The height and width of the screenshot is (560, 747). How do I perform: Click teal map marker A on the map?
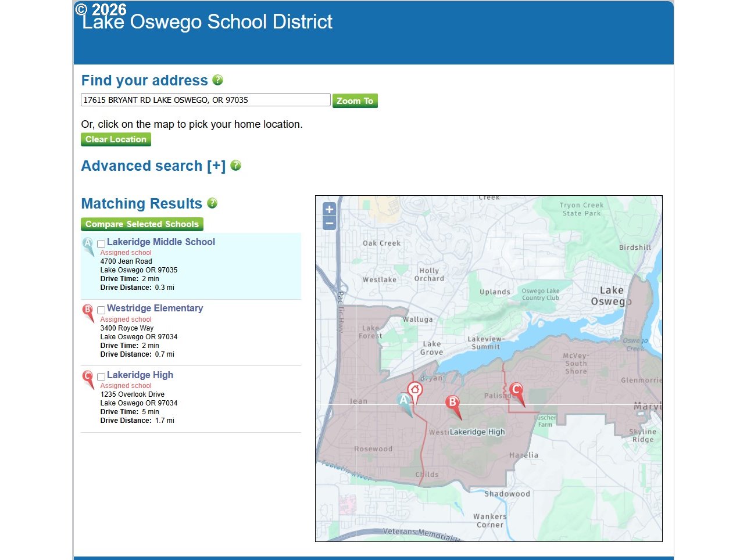coord(403,401)
